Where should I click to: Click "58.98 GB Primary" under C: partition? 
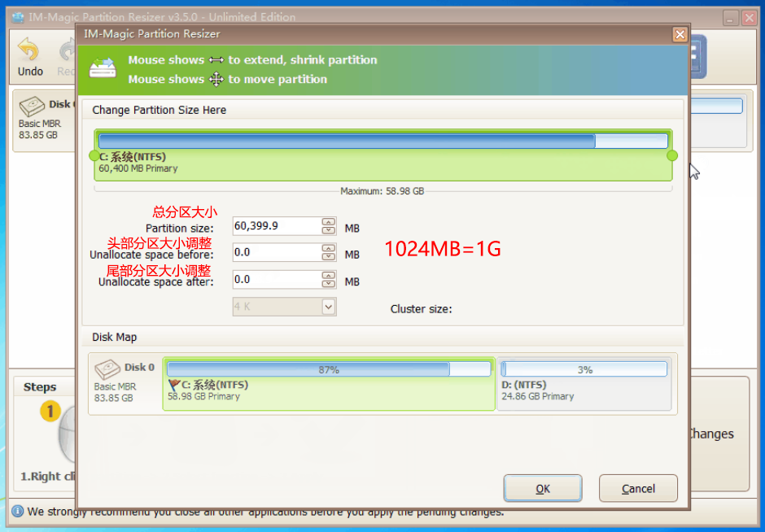click(204, 396)
